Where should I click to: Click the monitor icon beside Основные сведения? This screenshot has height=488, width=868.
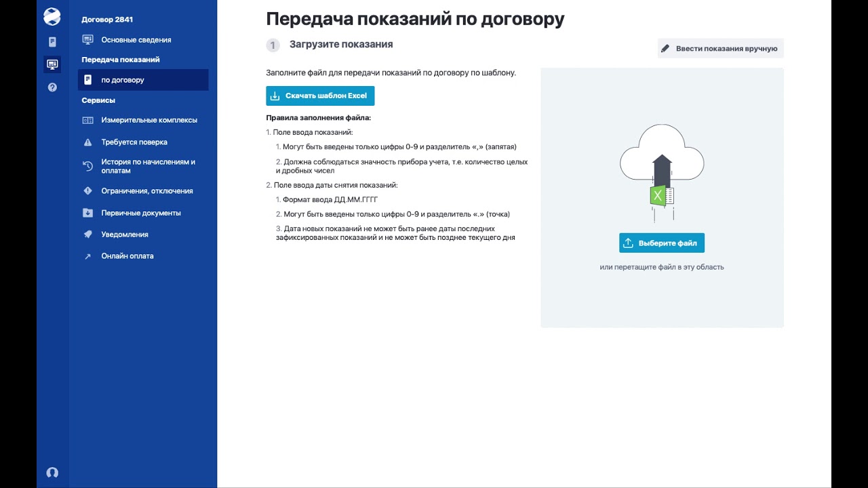87,40
